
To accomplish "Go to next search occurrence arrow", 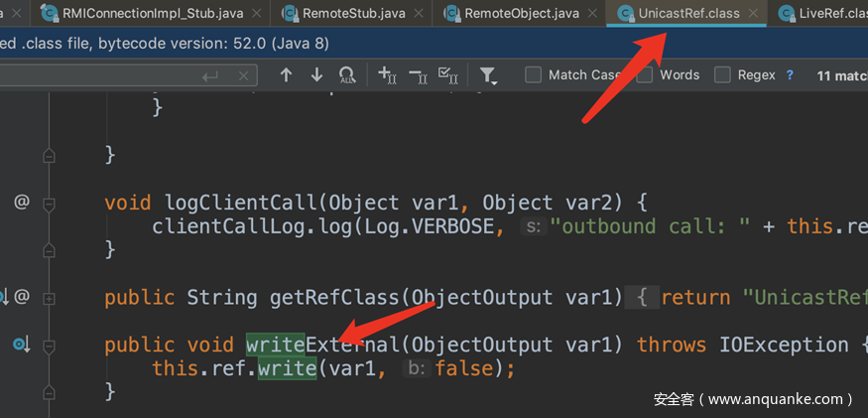I will [x=316, y=75].
